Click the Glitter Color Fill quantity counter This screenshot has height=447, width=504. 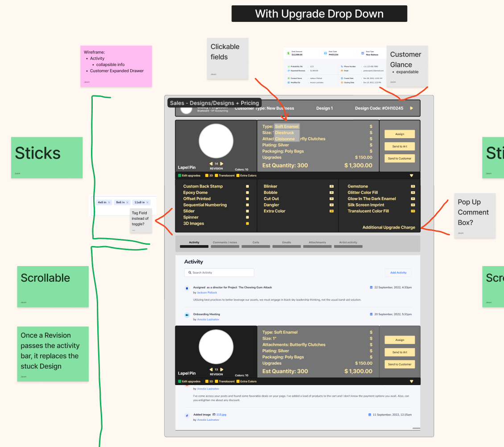(413, 193)
